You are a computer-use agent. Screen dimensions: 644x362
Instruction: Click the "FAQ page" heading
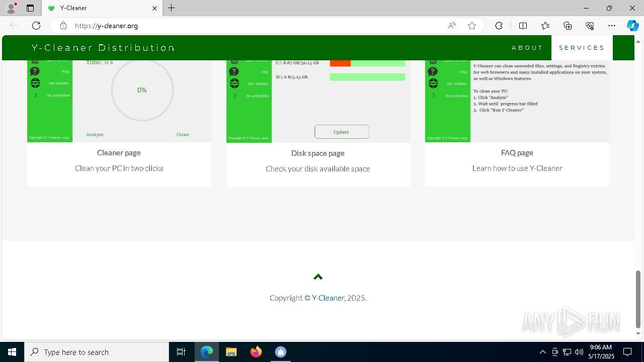517,153
